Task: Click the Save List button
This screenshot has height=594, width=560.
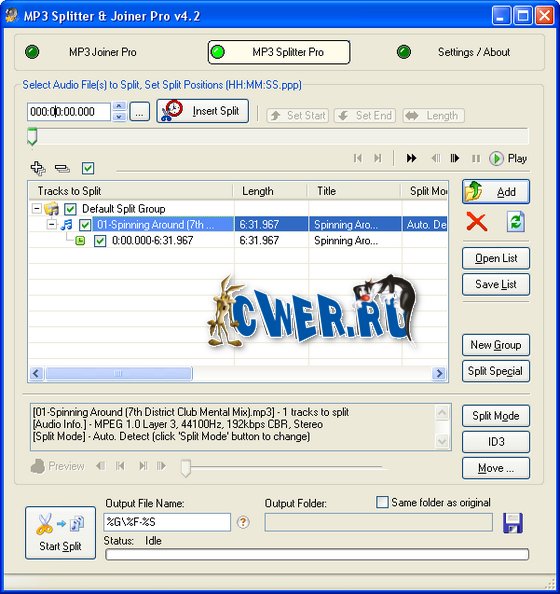Action: 496,284
